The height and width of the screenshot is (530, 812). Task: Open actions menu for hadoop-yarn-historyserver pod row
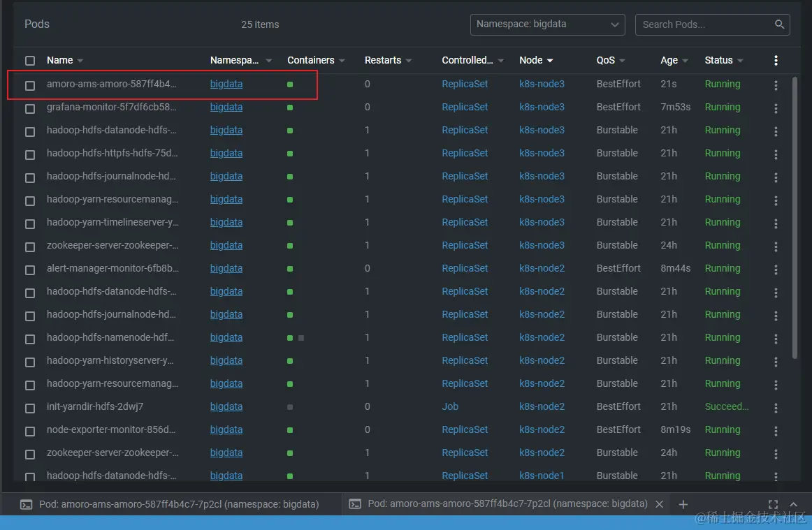coord(776,362)
